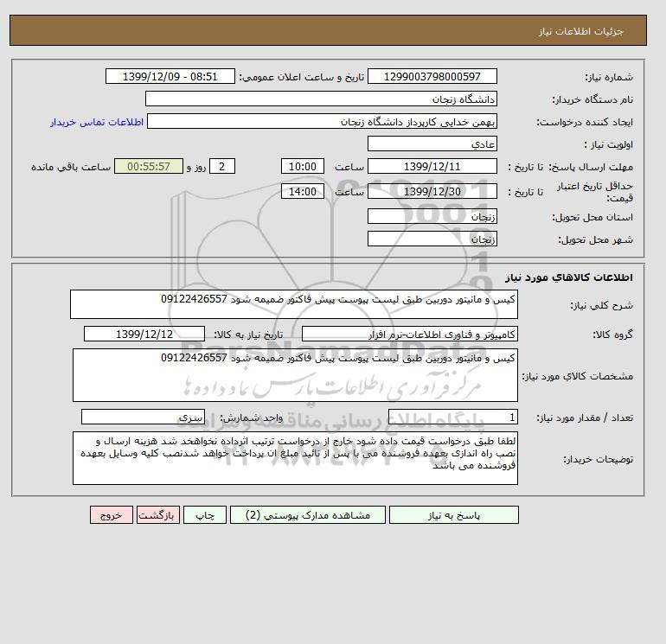Click the واحد شمارش label
Screen dimensions: 666x644
coord(251,418)
